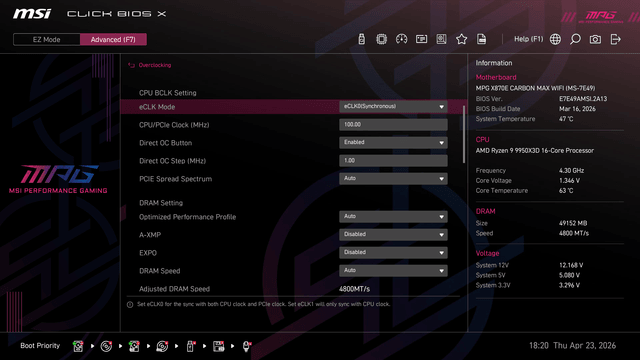This screenshot has height=360, width=640.
Task: Open Optimized Performance Profile dropdown
Action: [x=393, y=216]
